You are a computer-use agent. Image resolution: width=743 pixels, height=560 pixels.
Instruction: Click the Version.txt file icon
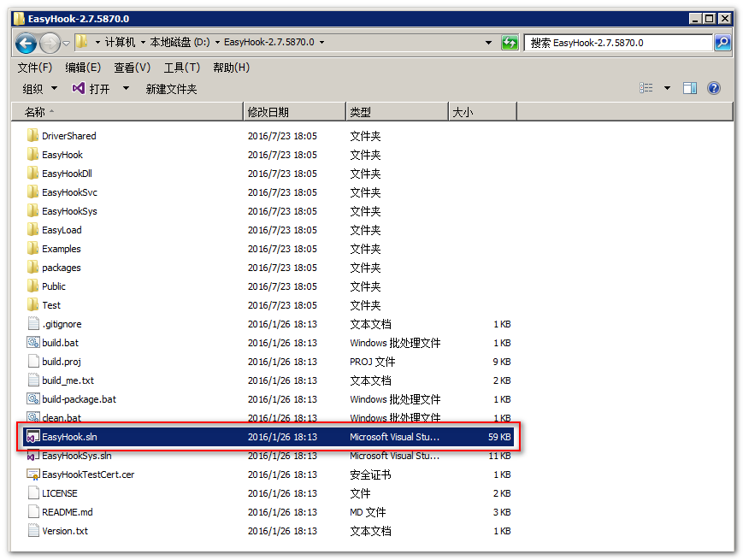click(x=33, y=531)
